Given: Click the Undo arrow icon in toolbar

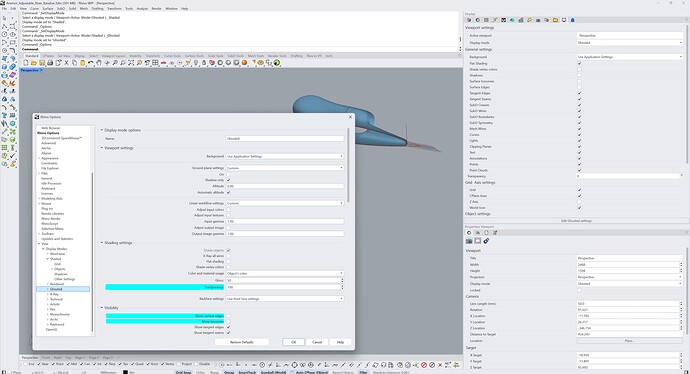Looking at the screenshot, I should point(90,63).
